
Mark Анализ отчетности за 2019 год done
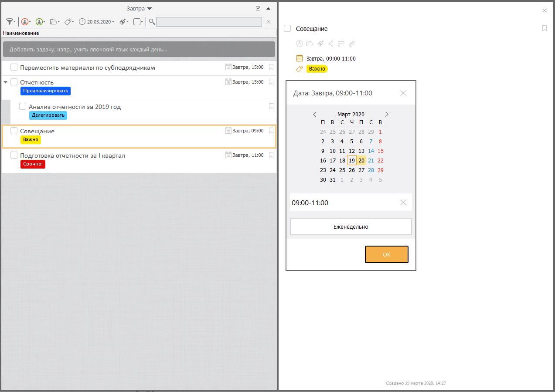pyautogui.click(x=23, y=107)
